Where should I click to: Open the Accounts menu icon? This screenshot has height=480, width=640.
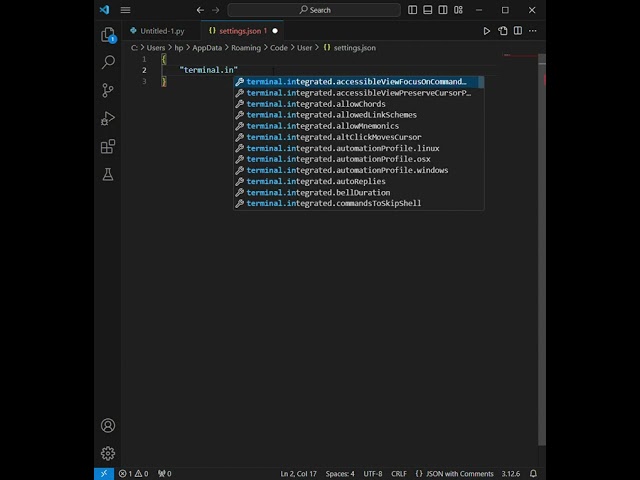pos(108,426)
